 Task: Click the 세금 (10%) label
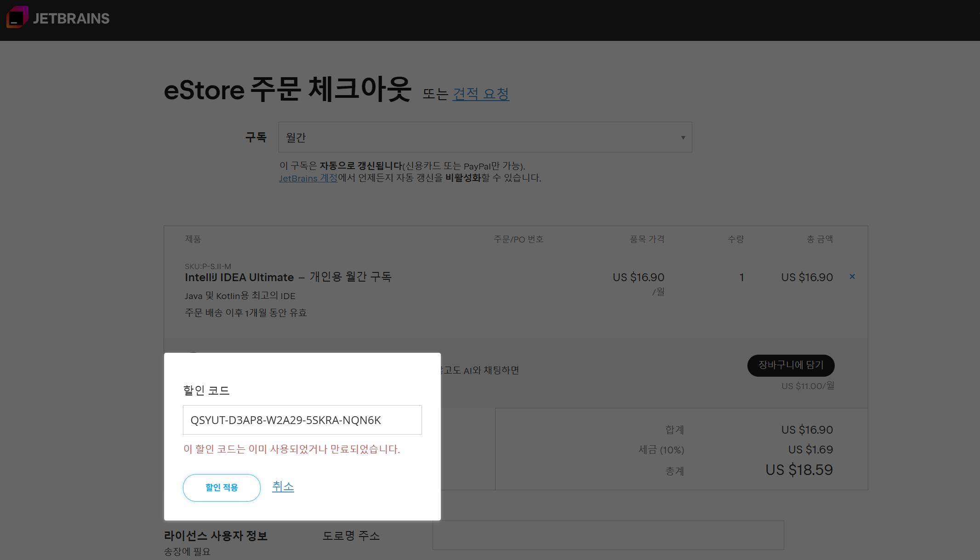tap(661, 450)
